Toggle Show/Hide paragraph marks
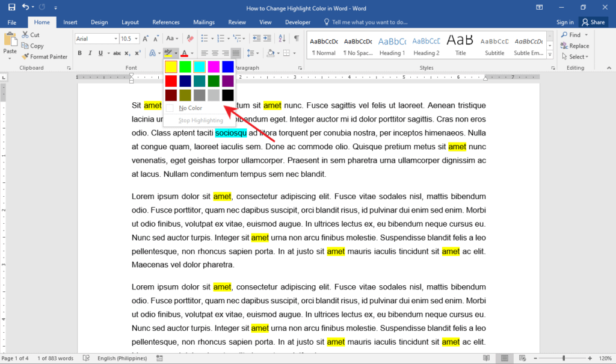Image resolution: width=616 pixels, height=364 pixels. tap(297, 39)
